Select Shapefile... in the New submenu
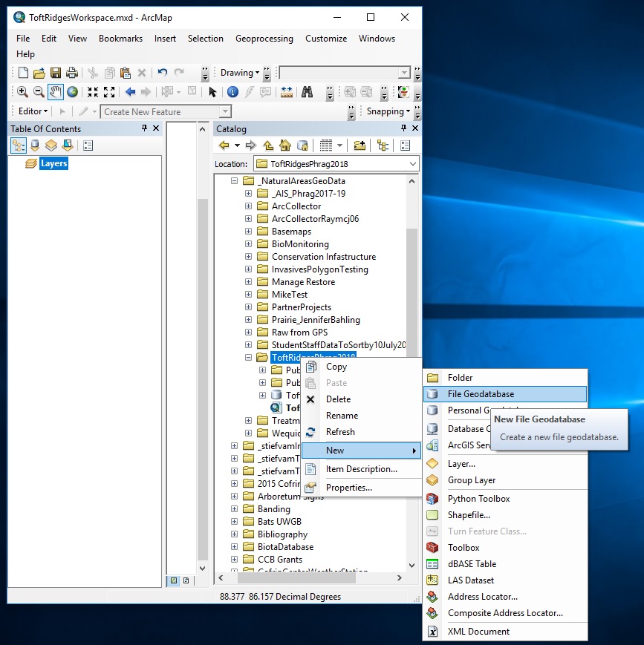644x645 pixels. (469, 515)
